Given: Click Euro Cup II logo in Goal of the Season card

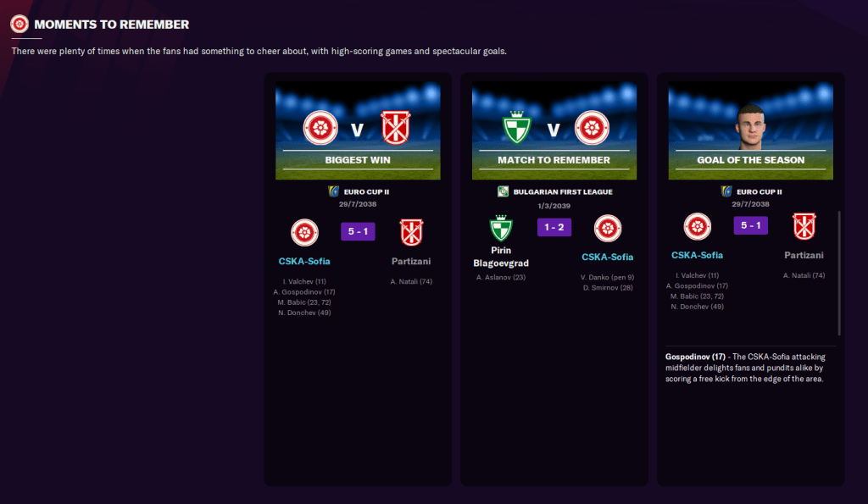Looking at the screenshot, I should coord(726,191).
